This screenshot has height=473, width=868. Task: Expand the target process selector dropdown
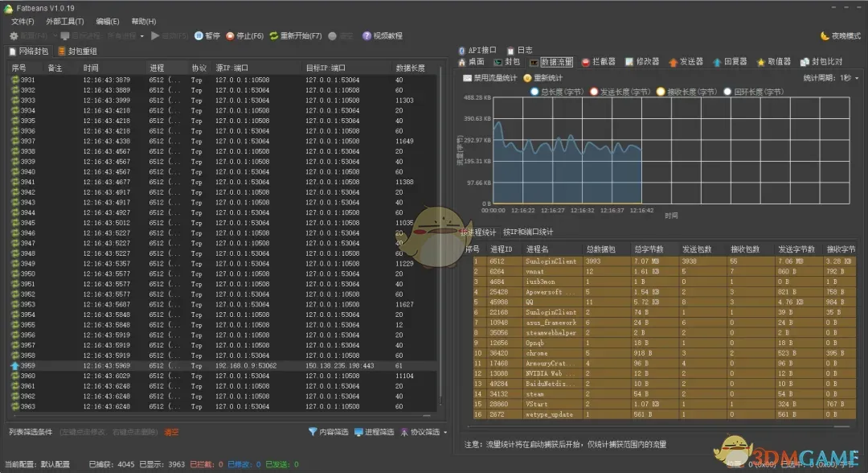coord(143,35)
